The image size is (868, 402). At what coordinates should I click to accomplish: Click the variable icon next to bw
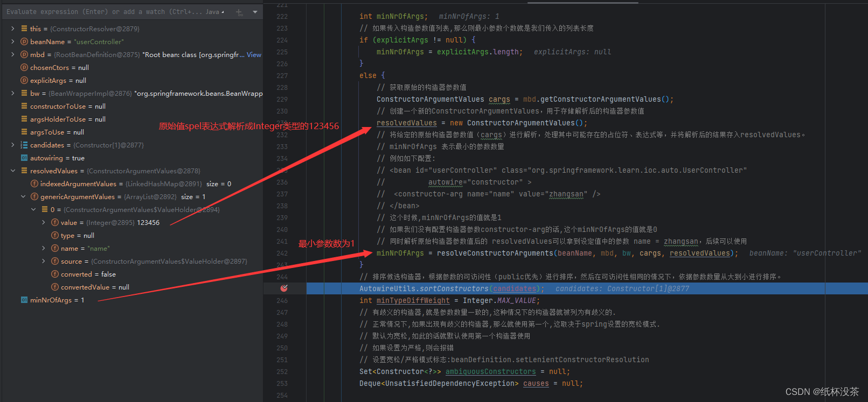click(24, 93)
